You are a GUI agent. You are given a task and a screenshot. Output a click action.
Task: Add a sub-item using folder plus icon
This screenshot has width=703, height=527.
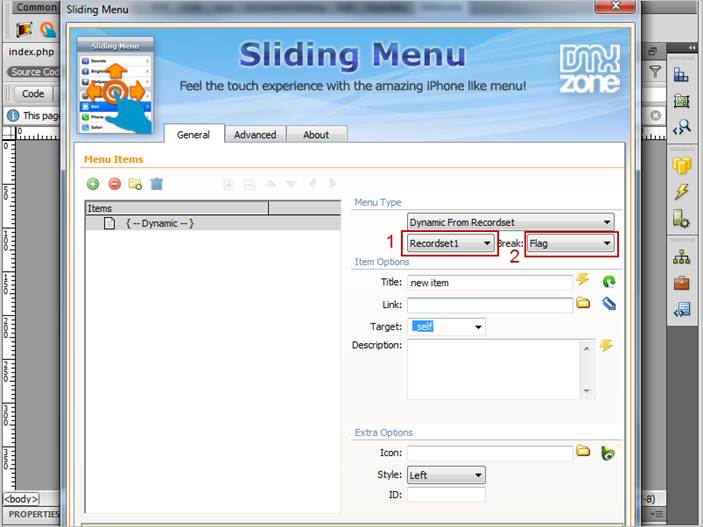pos(135,184)
